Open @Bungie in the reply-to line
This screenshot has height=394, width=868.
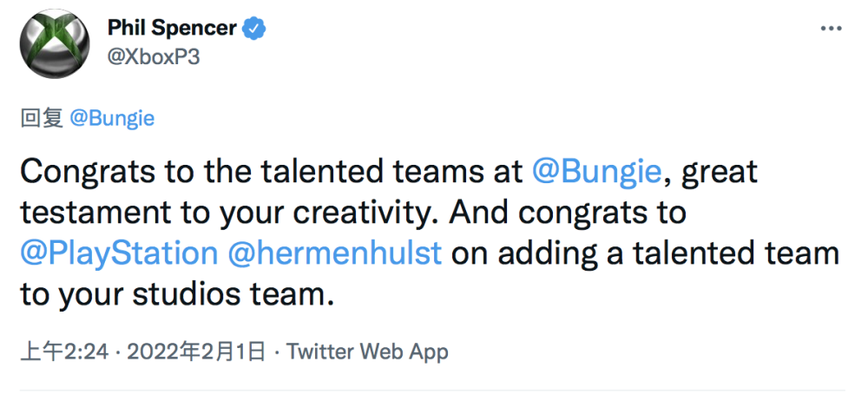click(111, 119)
